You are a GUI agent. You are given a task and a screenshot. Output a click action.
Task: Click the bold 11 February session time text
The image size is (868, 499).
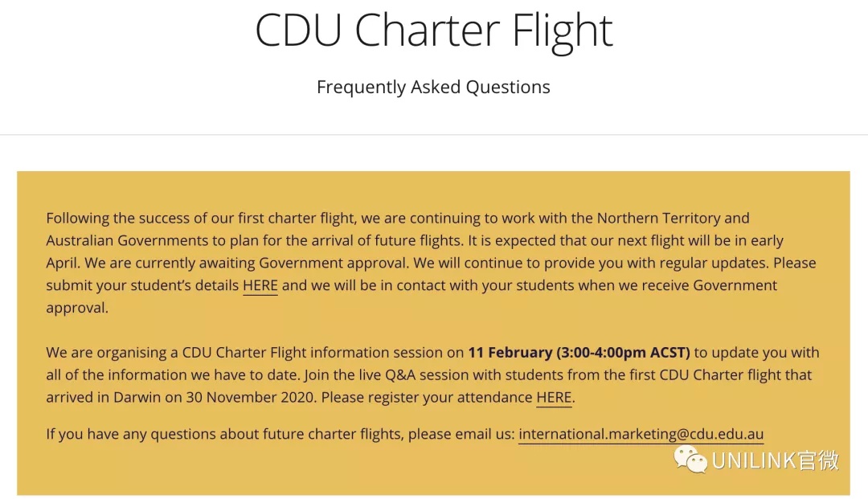(x=579, y=353)
